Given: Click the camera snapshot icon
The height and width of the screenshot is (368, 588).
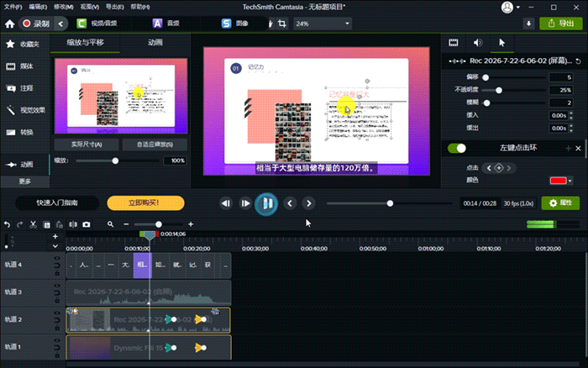Looking at the screenshot, I should [x=87, y=224].
